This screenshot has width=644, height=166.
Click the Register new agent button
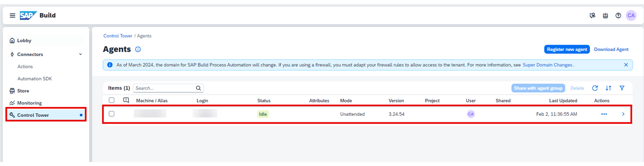(x=567, y=49)
